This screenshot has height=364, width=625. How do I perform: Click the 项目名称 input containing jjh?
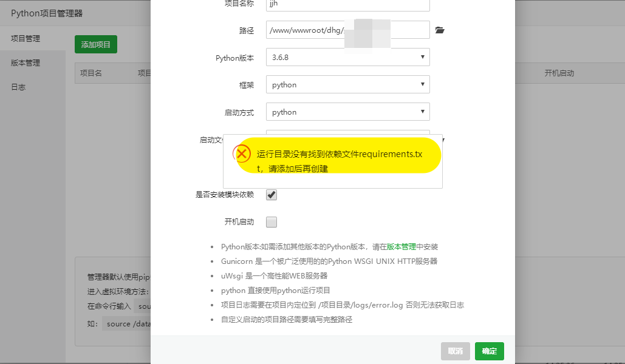click(347, 4)
